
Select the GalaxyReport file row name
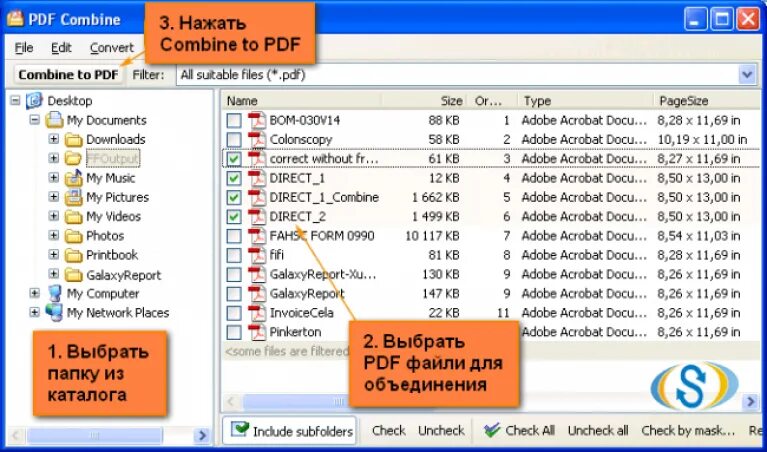pyautogui.click(x=307, y=294)
